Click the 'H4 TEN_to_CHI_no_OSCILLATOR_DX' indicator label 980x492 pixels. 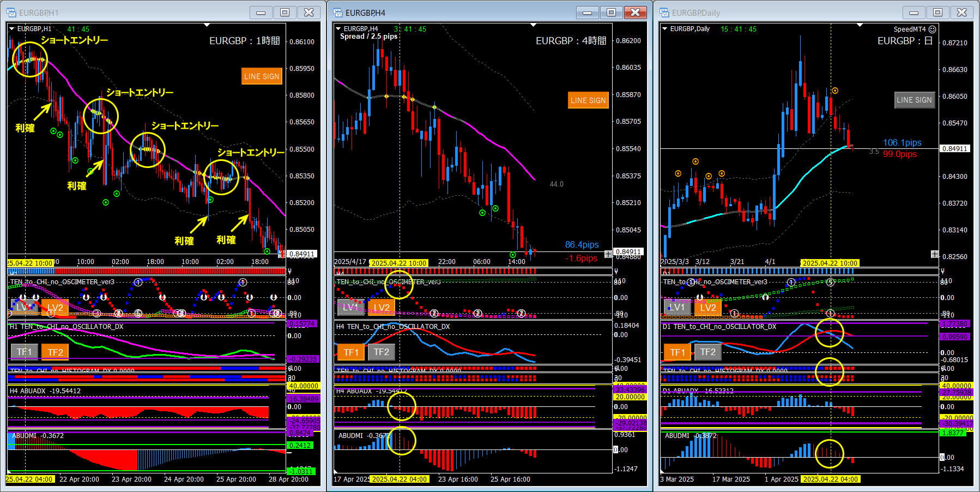(393, 327)
